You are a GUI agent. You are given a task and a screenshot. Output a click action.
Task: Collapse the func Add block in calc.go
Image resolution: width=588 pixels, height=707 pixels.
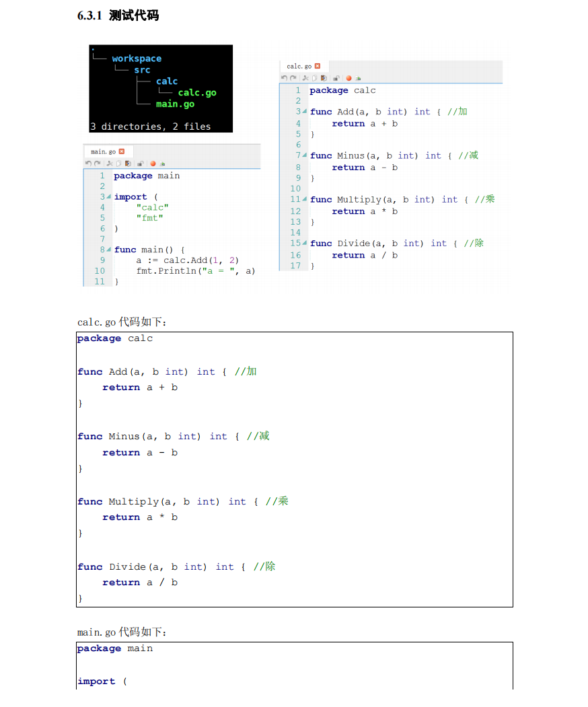304,112
